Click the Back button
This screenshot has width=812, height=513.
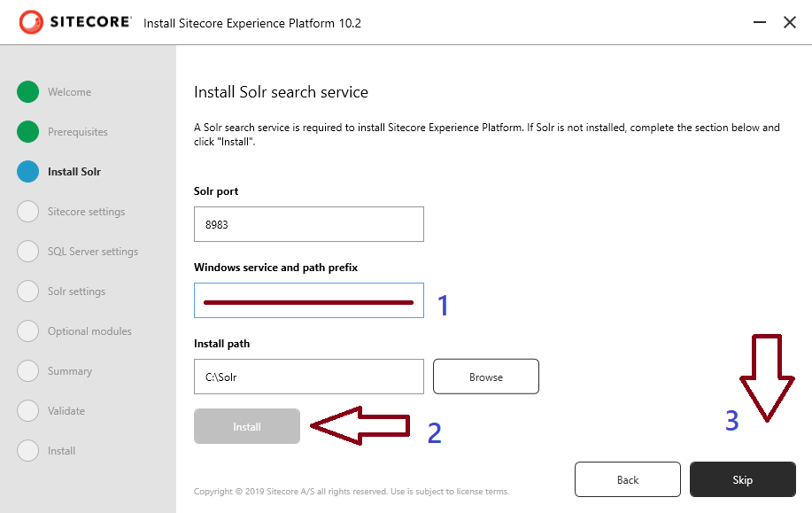click(x=627, y=478)
